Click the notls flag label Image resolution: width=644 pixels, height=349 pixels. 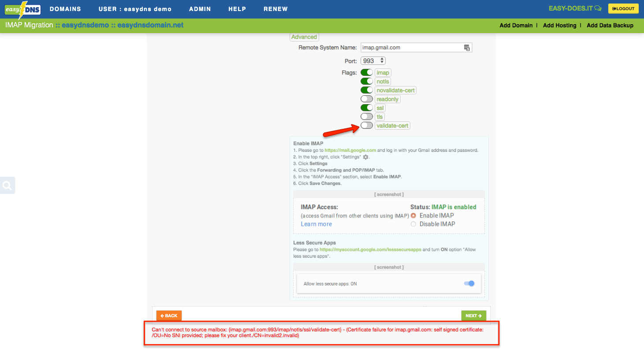[383, 81]
